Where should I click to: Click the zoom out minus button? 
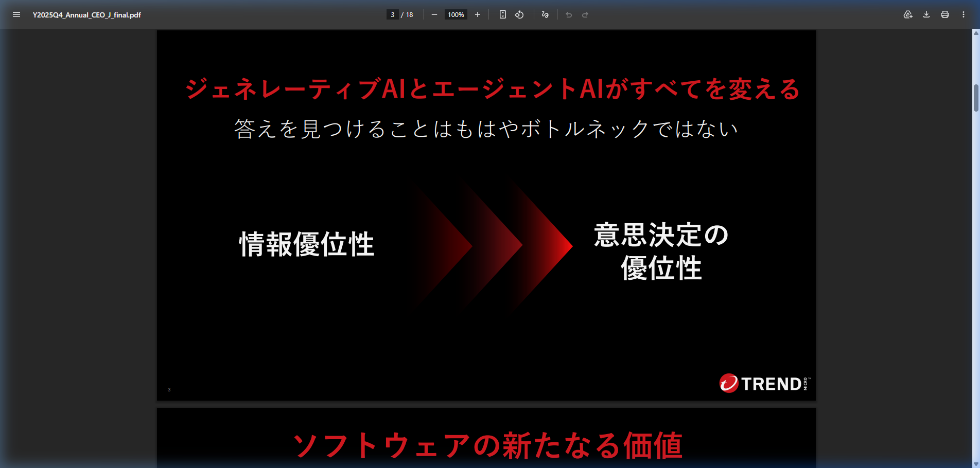click(434, 14)
